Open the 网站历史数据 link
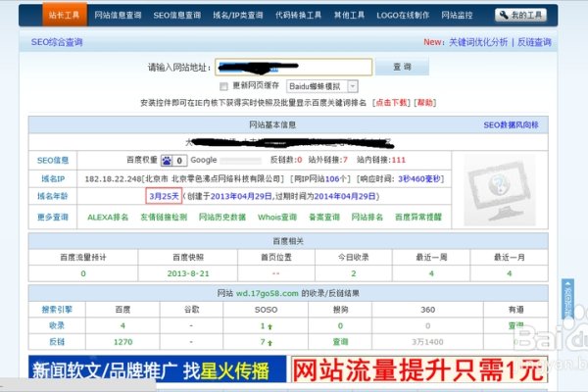 pyautogui.click(x=222, y=218)
